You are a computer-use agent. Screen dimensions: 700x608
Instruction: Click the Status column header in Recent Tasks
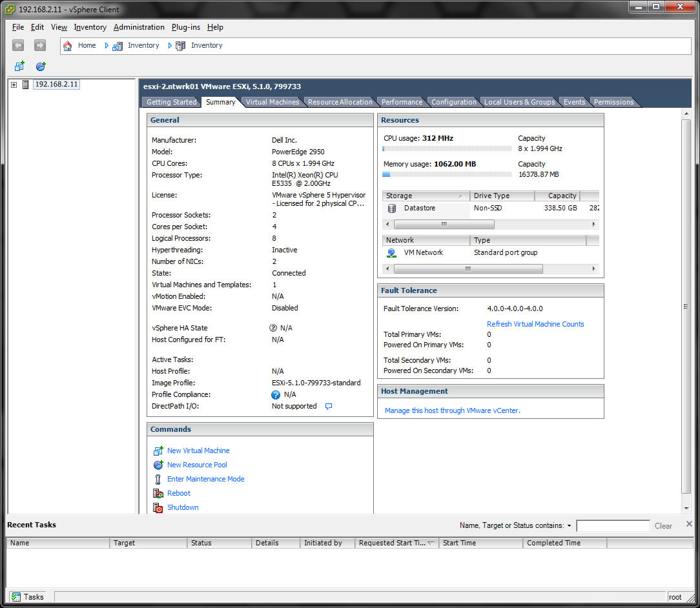coord(219,543)
